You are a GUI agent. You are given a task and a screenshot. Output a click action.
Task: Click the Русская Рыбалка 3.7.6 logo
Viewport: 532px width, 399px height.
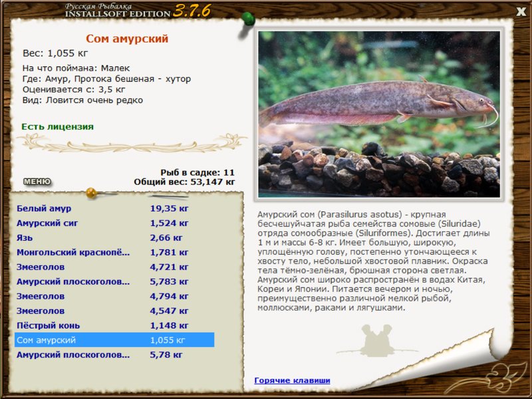[x=138, y=11]
